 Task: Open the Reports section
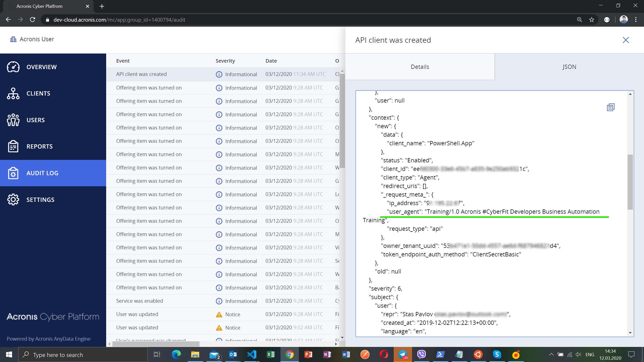[39, 147]
